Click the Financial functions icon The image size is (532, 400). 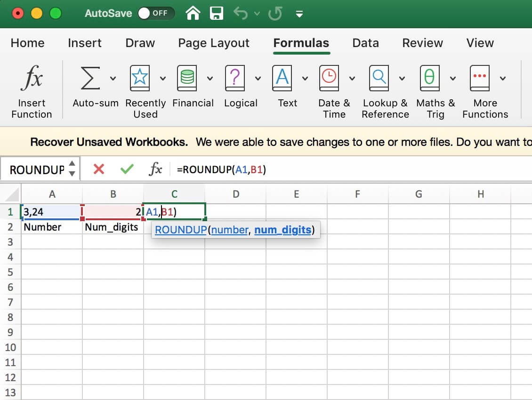click(187, 78)
